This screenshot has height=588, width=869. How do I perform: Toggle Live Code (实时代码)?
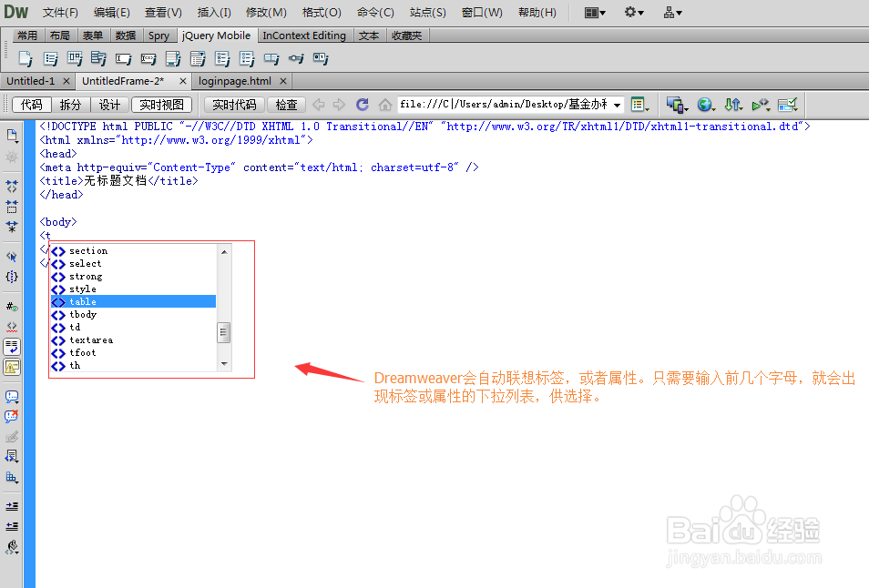point(234,105)
